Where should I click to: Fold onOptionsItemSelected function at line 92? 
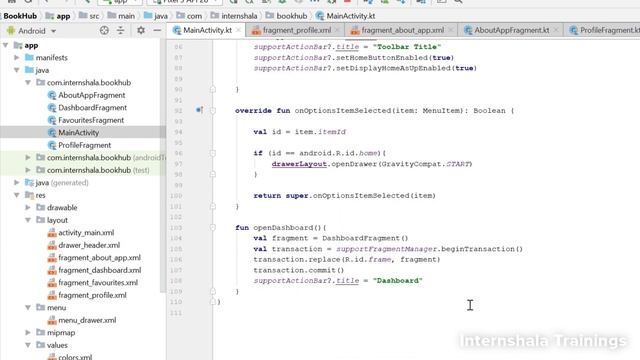pos(213,111)
